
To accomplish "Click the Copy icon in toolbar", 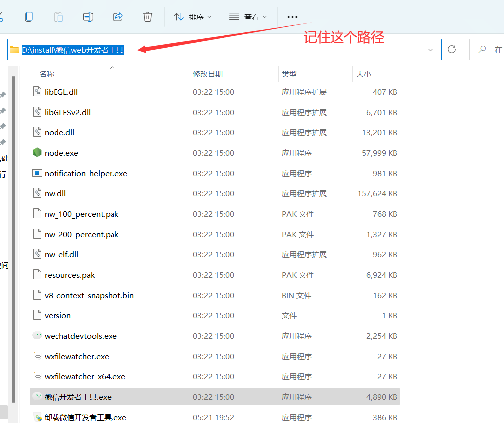I will 29,17.
